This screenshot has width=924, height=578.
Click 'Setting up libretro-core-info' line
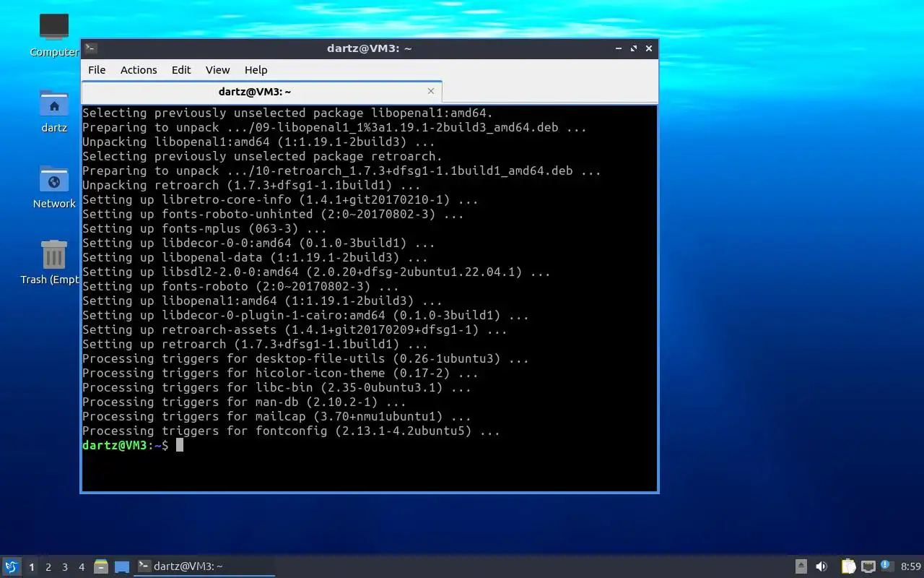coord(280,199)
